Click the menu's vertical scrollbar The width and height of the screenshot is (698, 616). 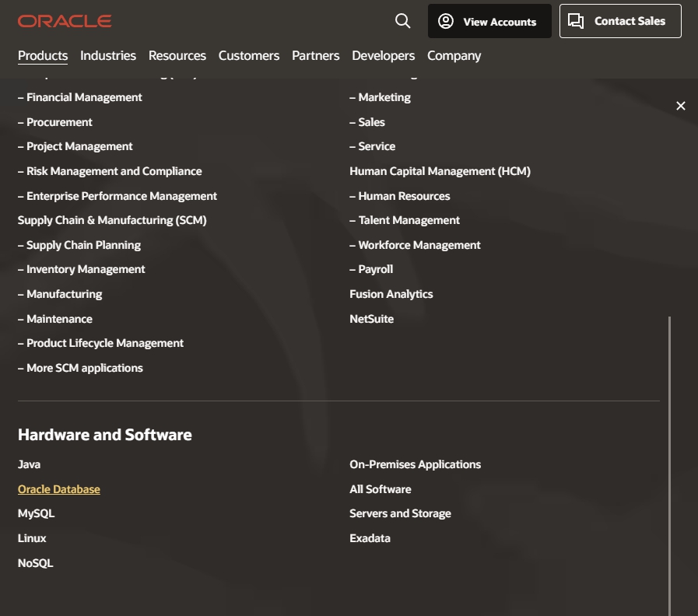(x=669, y=466)
